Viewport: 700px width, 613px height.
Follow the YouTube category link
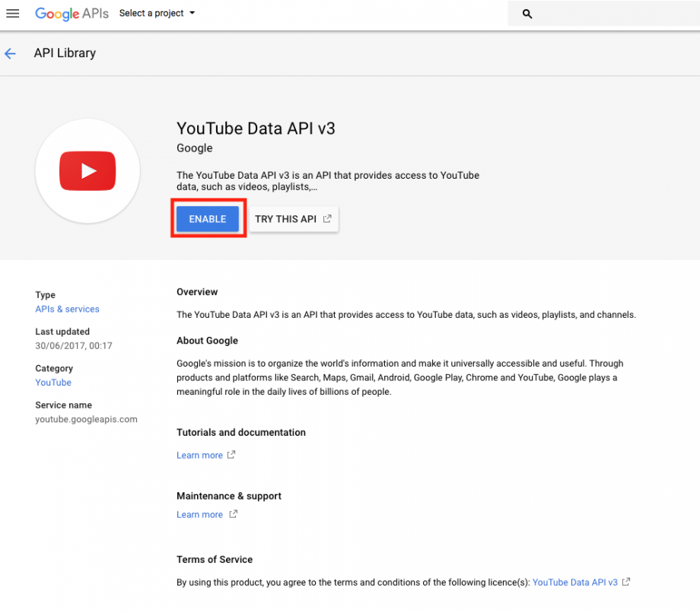[x=53, y=383]
